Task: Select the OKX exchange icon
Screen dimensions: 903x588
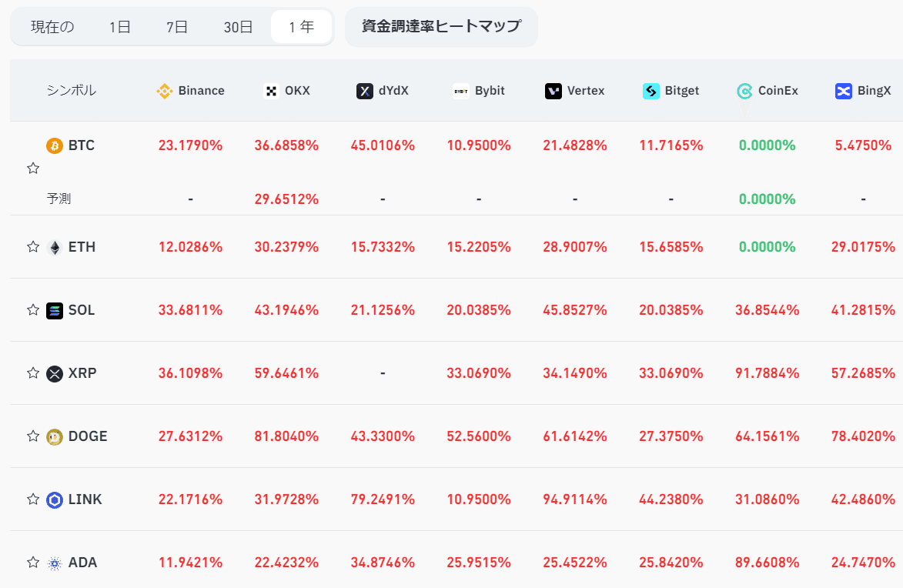Action: click(x=270, y=90)
